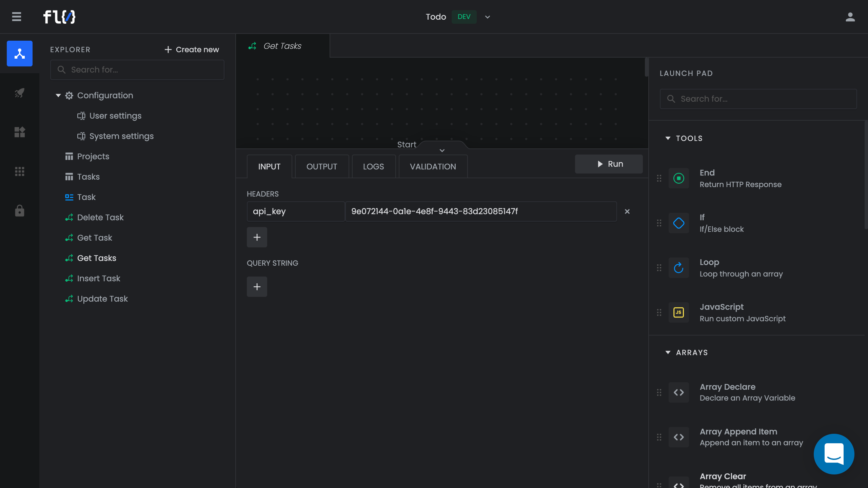Open the Todo environment dropdown chevron
868x488 pixels.
[x=488, y=17]
